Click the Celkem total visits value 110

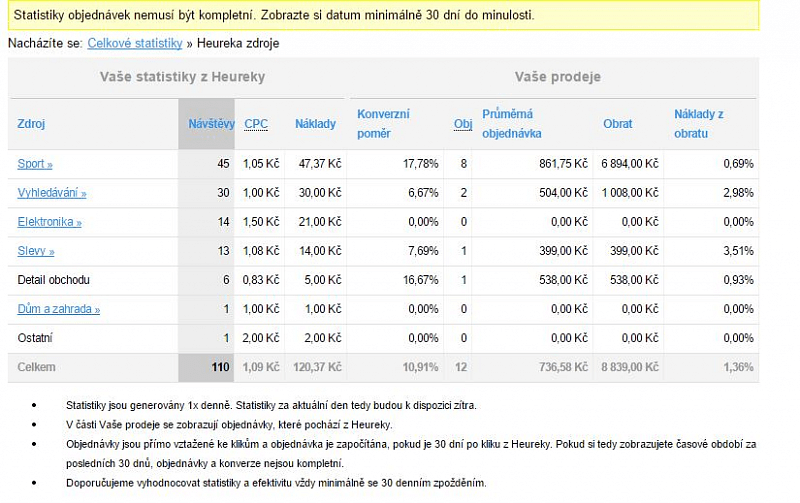[220, 367]
